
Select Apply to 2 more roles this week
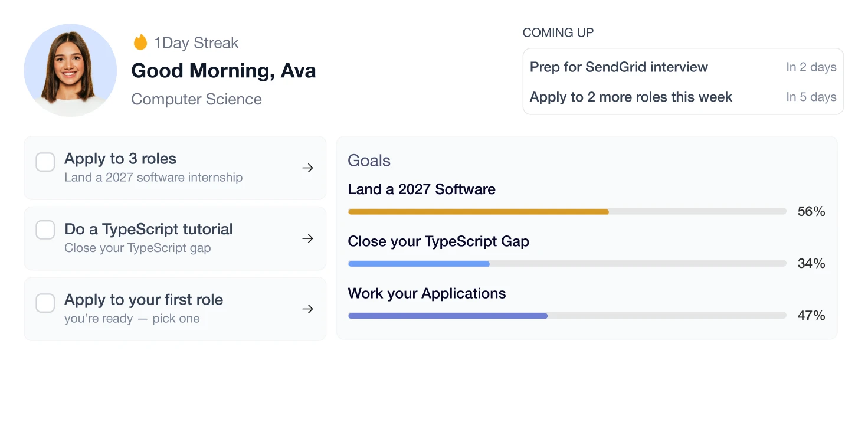pyautogui.click(x=683, y=97)
